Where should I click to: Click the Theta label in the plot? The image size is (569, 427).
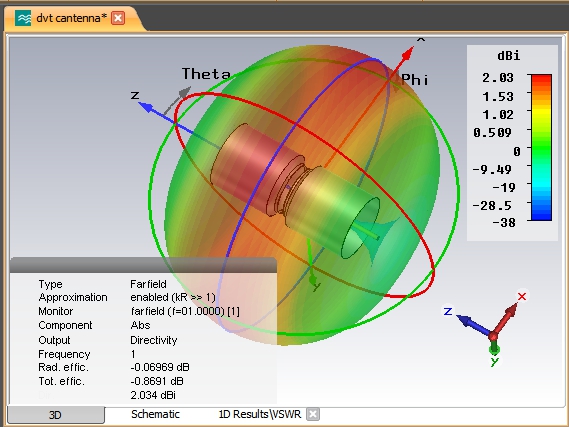[206, 74]
